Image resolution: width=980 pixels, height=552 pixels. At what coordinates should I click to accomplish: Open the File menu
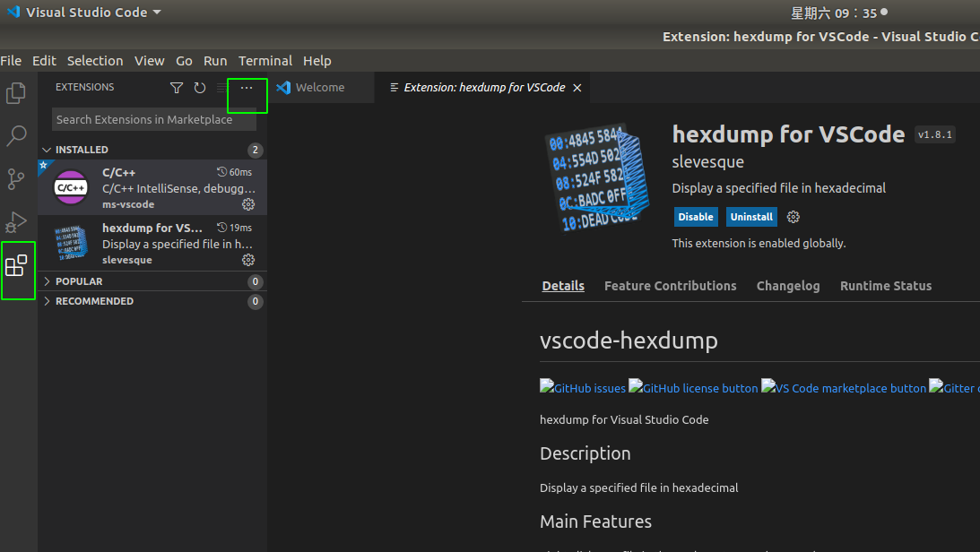11,61
